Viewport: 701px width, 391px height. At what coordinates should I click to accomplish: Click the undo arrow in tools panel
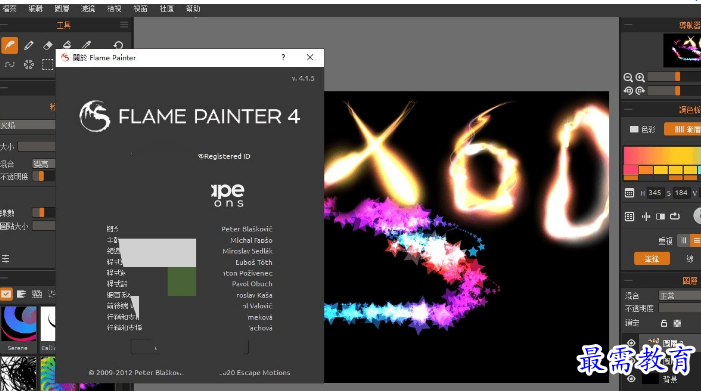118,45
